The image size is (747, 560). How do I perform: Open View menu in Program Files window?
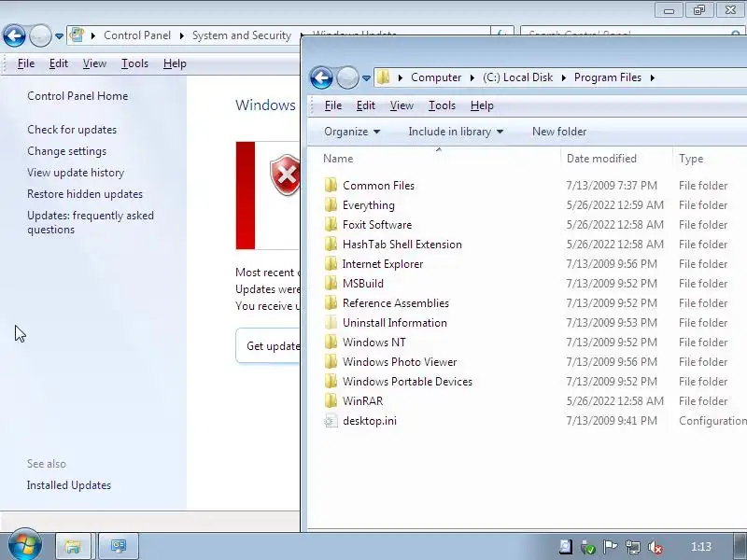[x=402, y=105]
